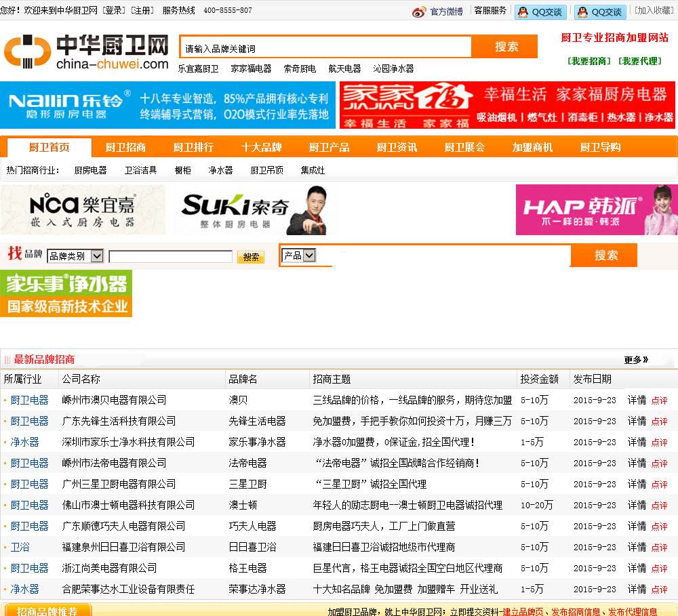
Task: Focus the 找品牌 text input field
Action: pyautogui.click(x=171, y=256)
